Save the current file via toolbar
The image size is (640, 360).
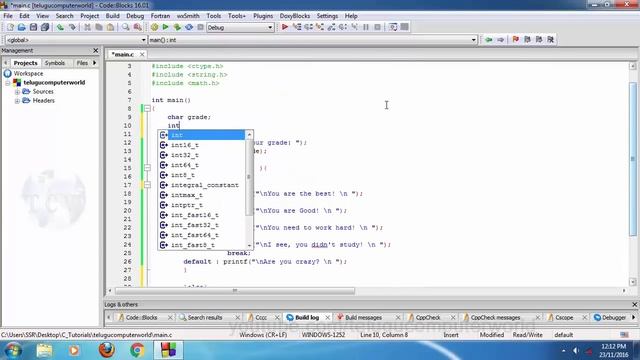coord(33,27)
